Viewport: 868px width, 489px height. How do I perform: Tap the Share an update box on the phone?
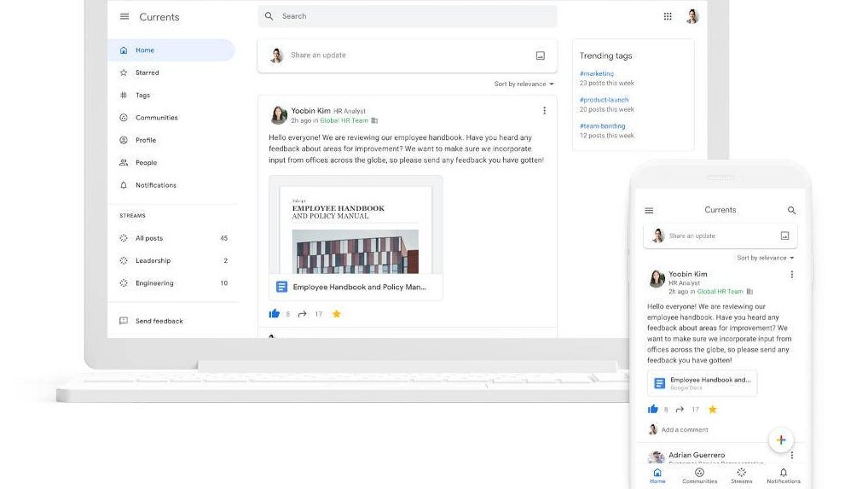click(x=720, y=236)
